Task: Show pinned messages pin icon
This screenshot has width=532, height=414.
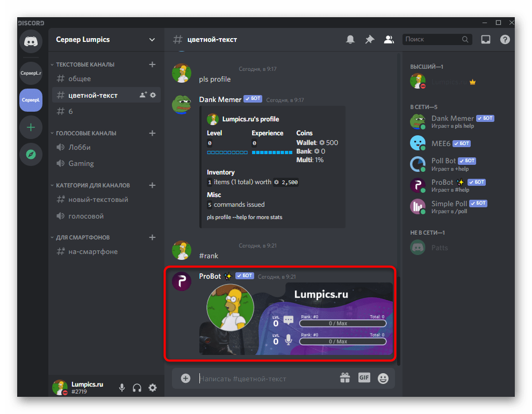Action: pos(370,40)
